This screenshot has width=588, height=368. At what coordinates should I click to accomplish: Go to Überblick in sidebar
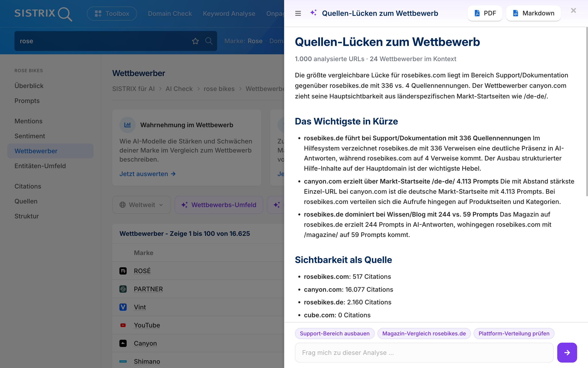(x=29, y=86)
